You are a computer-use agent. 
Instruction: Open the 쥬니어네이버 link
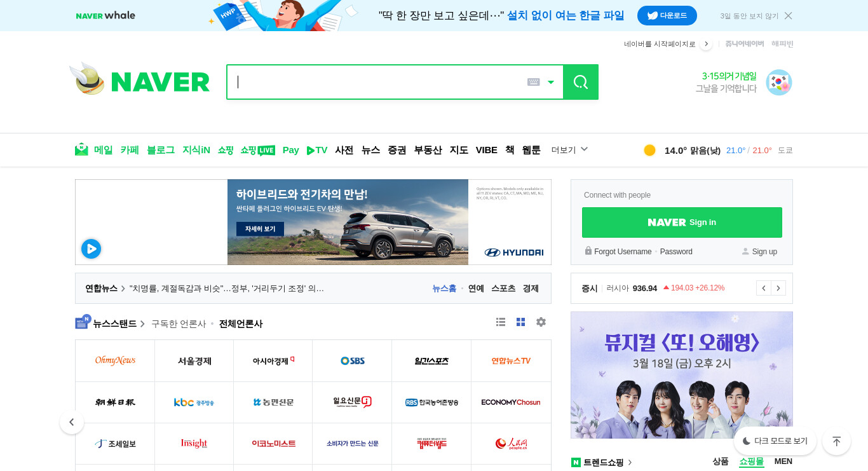pyautogui.click(x=745, y=44)
